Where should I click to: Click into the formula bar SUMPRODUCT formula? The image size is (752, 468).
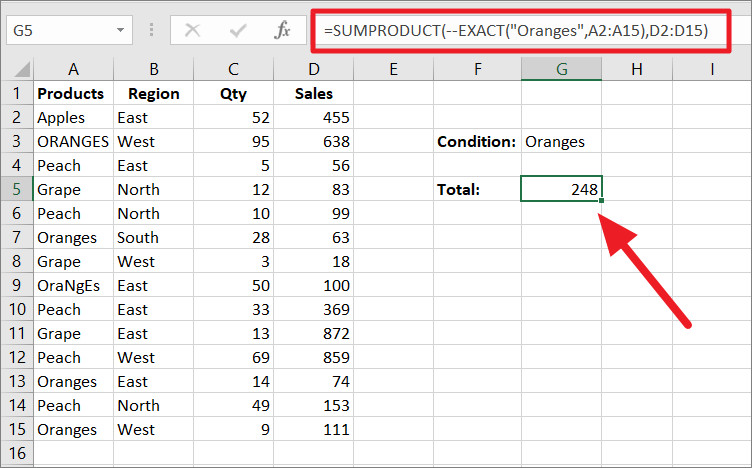(516, 31)
